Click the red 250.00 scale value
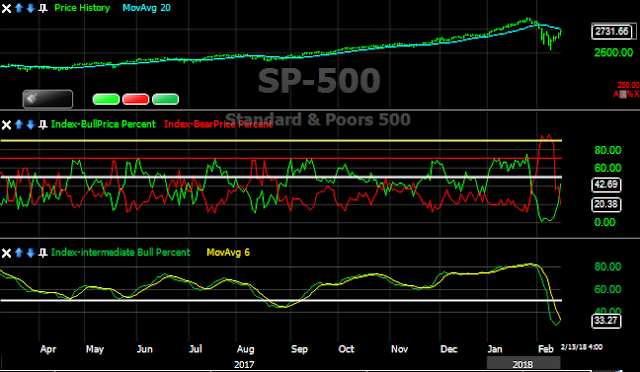The height and width of the screenshot is (372, 640). pyautogui.click(x=629, y=85)
